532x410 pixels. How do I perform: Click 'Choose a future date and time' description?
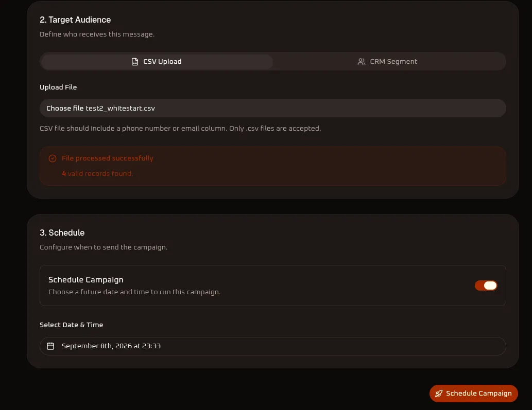pyautogui.click(x=134, y=292)
